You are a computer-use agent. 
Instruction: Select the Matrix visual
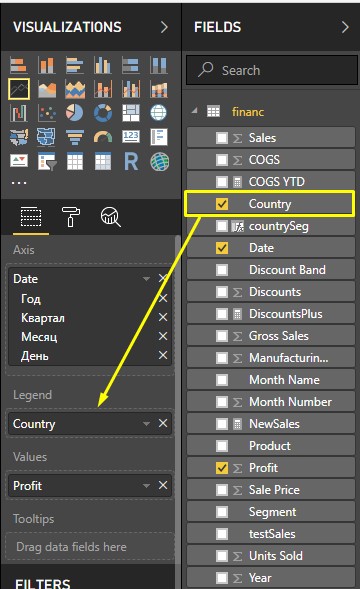click(x=103, y=162)
